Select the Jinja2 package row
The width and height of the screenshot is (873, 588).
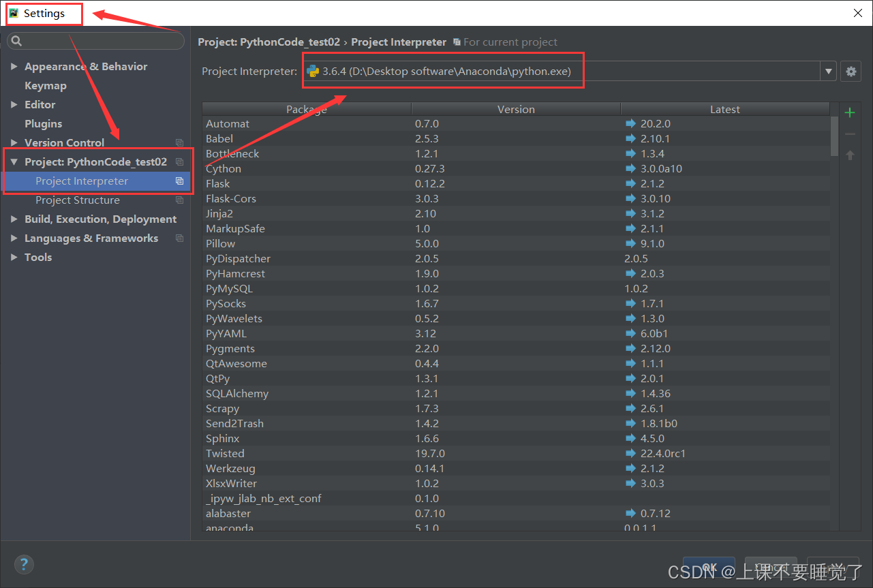pyautogui.click(x=516, y=214)
